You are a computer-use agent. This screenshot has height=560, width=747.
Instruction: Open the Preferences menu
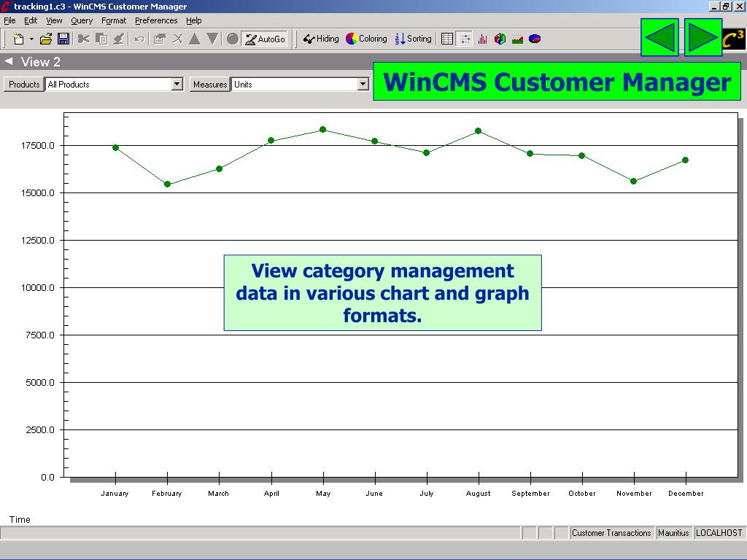[x=156, y=20]
